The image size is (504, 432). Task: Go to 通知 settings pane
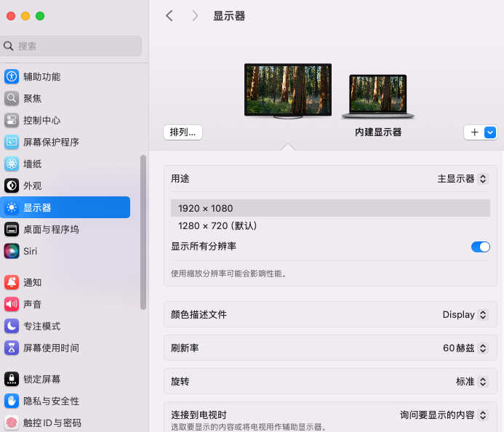point(65,282)
